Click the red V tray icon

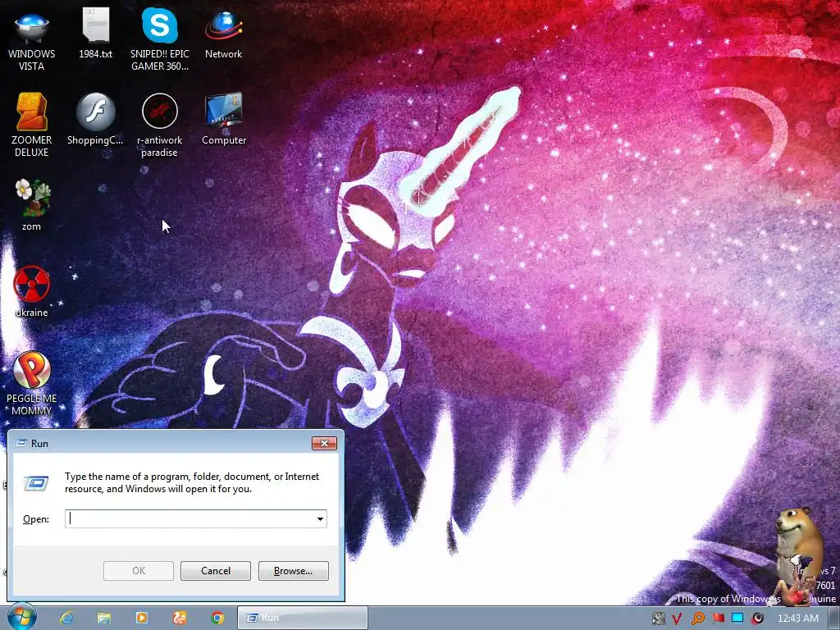pyautogui.click(x=677, y=619)
